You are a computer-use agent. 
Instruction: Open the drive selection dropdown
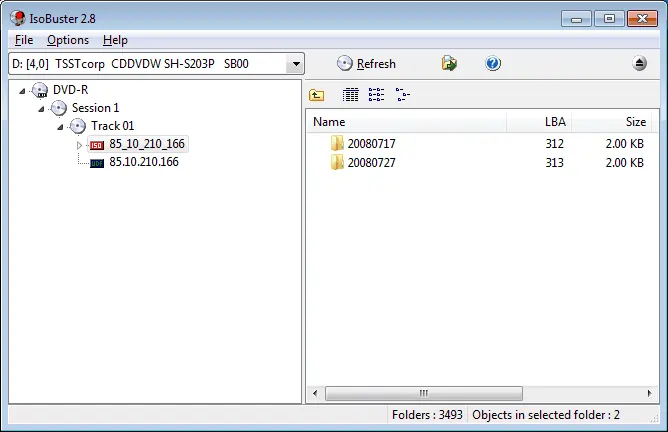tap(294, 64)
